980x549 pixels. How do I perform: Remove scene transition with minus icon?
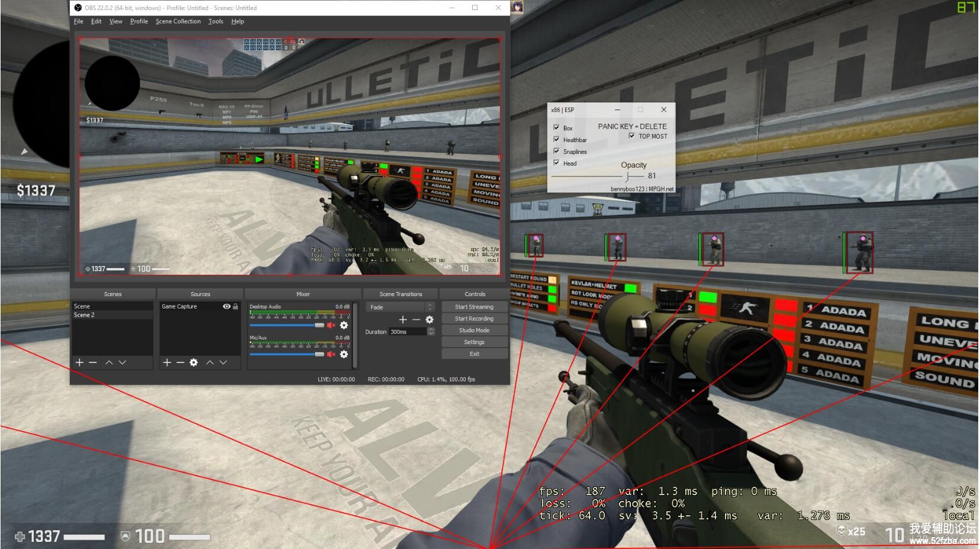tap(416, 319)
